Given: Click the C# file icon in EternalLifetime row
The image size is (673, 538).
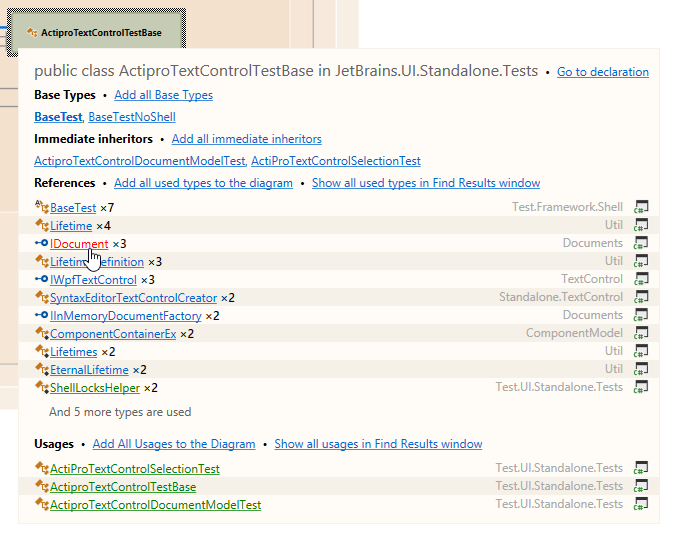Looking at the screenshot, I should pyautogui.click(x=641, y=369).
